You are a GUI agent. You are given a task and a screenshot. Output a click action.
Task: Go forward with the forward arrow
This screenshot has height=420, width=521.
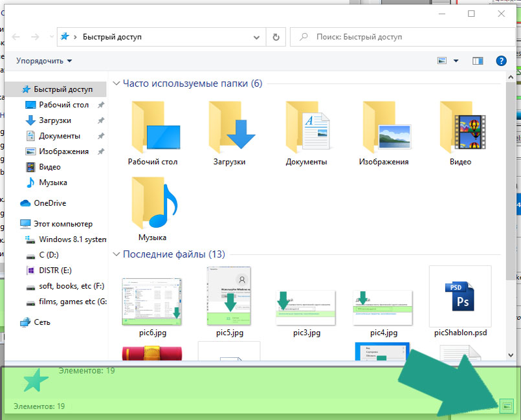[x=35, y=37]
